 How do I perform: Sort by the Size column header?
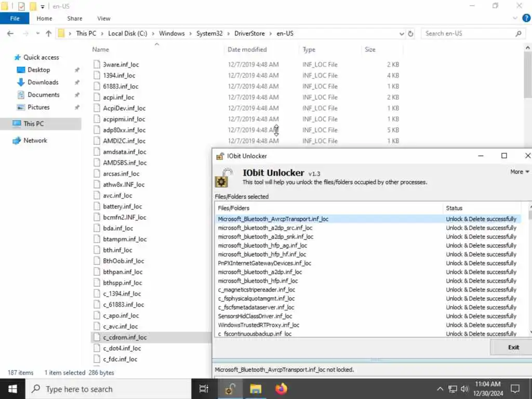(x=370, y=49)
